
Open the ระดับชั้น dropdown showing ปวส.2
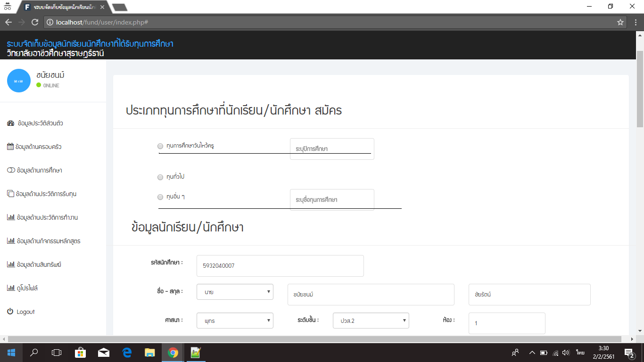[x=371, y=321]
